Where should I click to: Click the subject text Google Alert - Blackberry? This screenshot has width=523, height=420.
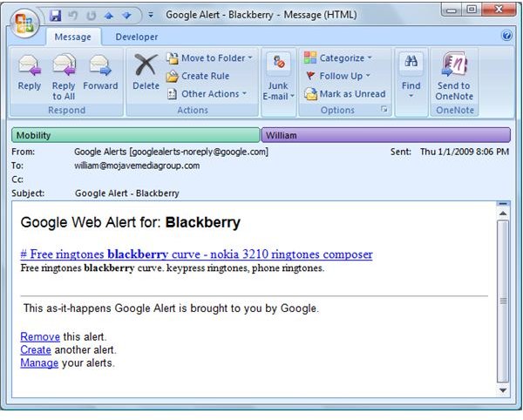point(127,193)
